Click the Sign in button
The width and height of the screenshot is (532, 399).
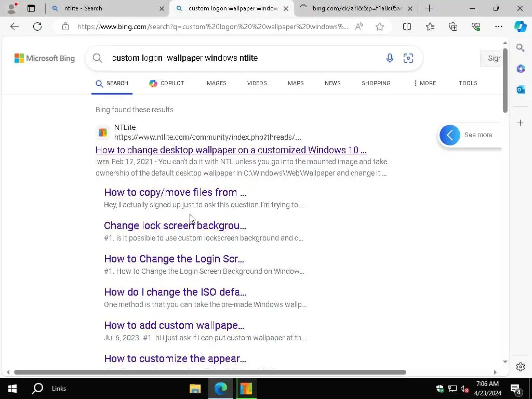(x=491, y=58)
